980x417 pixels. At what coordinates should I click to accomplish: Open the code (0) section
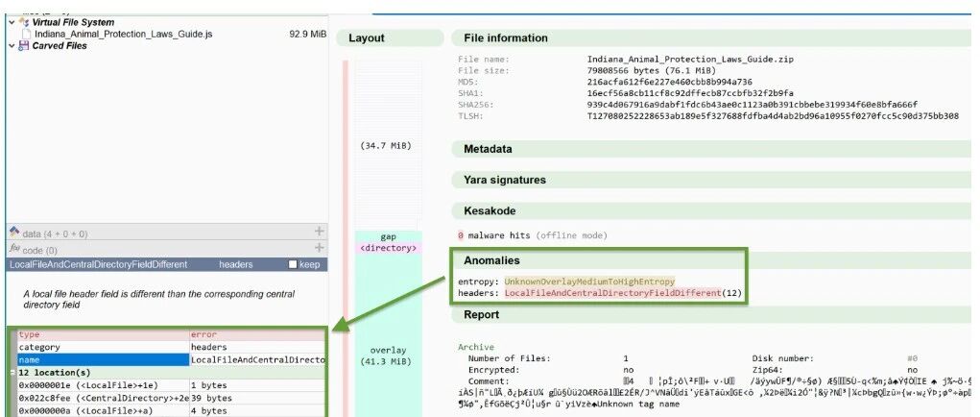pyautogui.click(x=39, y=250)
